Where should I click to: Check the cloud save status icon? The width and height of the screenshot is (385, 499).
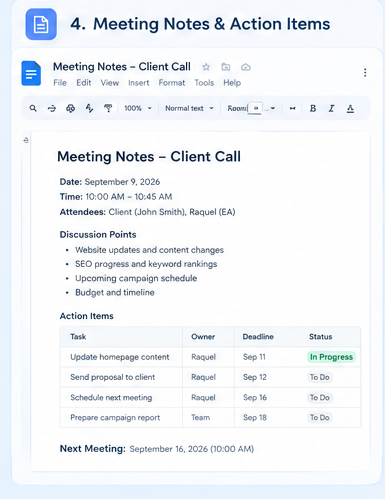point(246,67)
